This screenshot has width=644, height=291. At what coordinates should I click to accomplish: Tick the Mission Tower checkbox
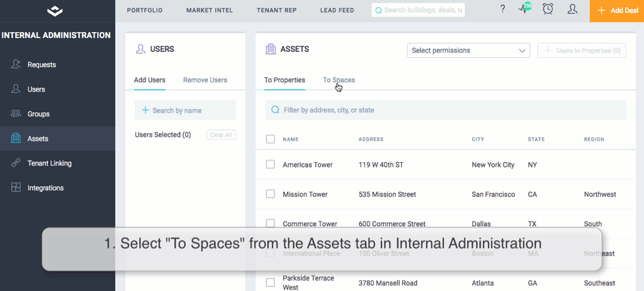(x=270, y=194)
